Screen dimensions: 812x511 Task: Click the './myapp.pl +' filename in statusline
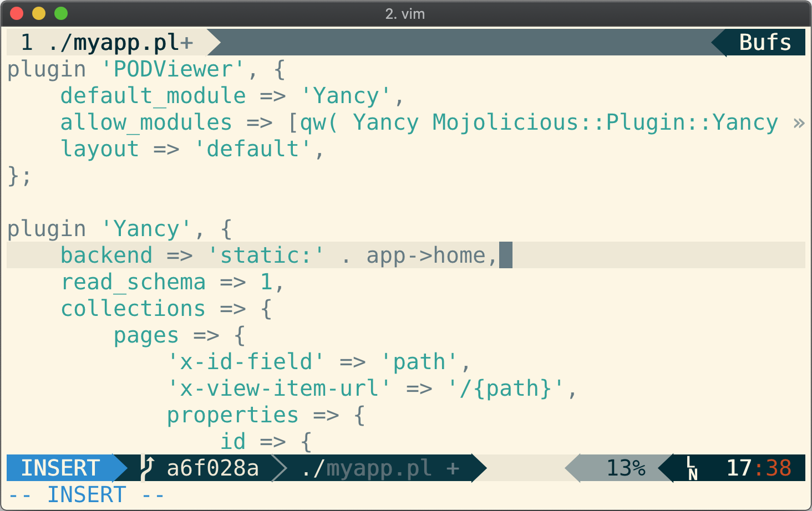[380, 468]
